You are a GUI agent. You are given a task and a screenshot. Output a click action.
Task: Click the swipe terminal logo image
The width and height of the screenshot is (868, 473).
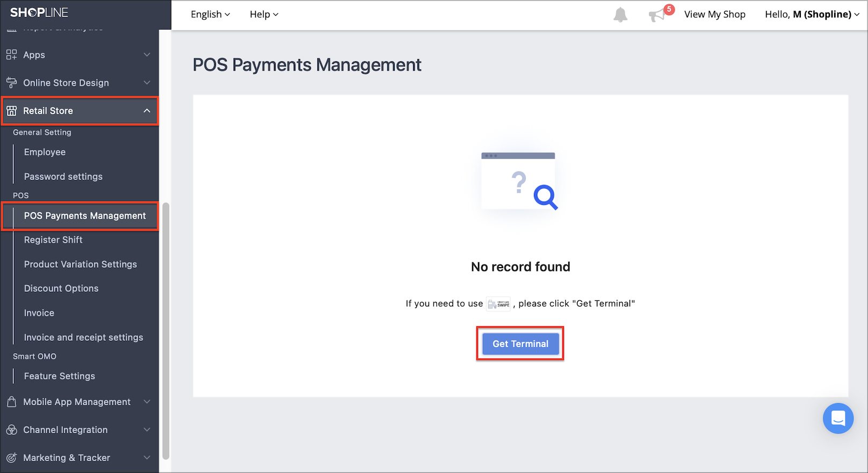498,304
